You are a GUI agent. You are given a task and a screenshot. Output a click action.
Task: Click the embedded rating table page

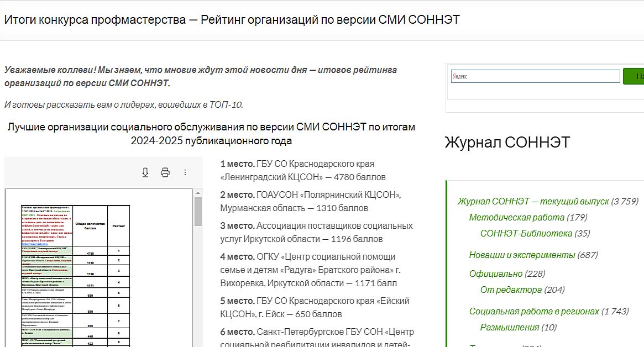coord(100,287)
